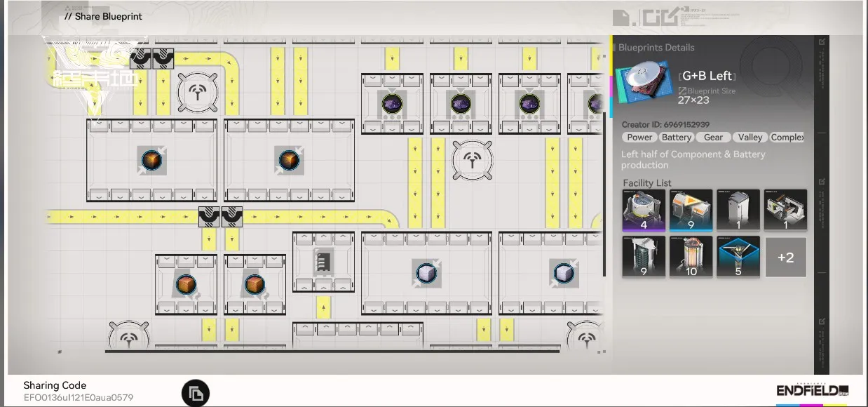Select the leftmost white cube facility
The width and height of the screenshot is (868, 407).
[x=426, y=273]
